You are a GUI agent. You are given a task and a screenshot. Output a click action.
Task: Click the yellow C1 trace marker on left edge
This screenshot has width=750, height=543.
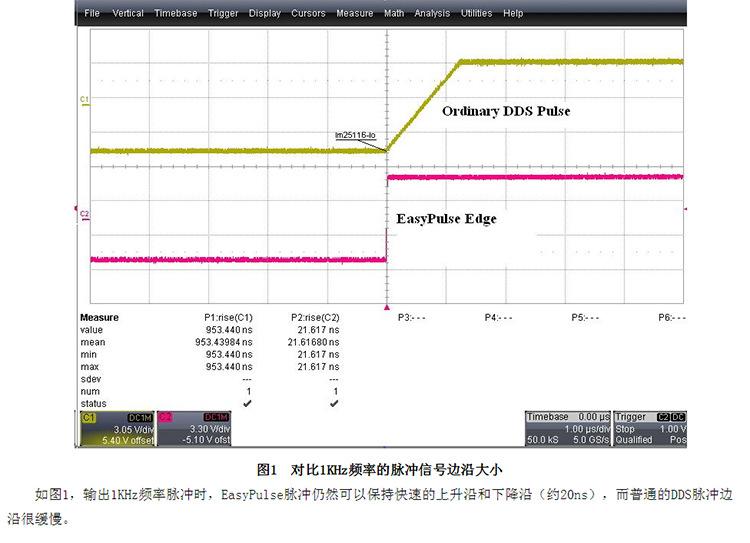[84, 100]
